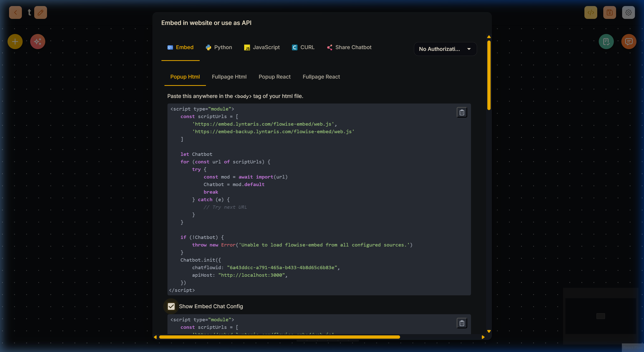644x352 pixels.
Task: Click the 'Unable to load flowise-embed' error text
Action: [324, 245]
